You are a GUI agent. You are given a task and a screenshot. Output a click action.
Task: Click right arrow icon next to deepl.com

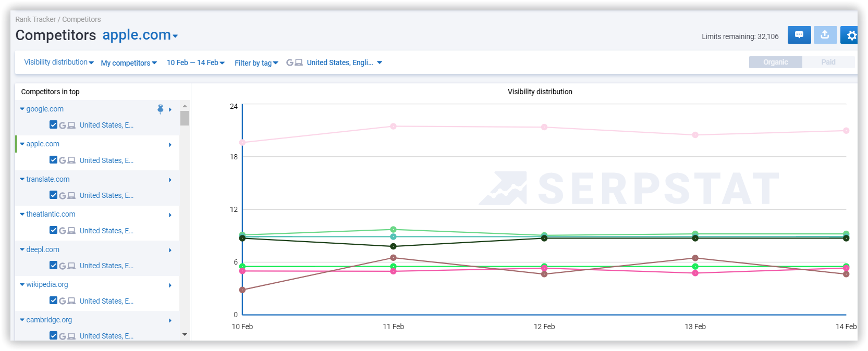[170, 250]
